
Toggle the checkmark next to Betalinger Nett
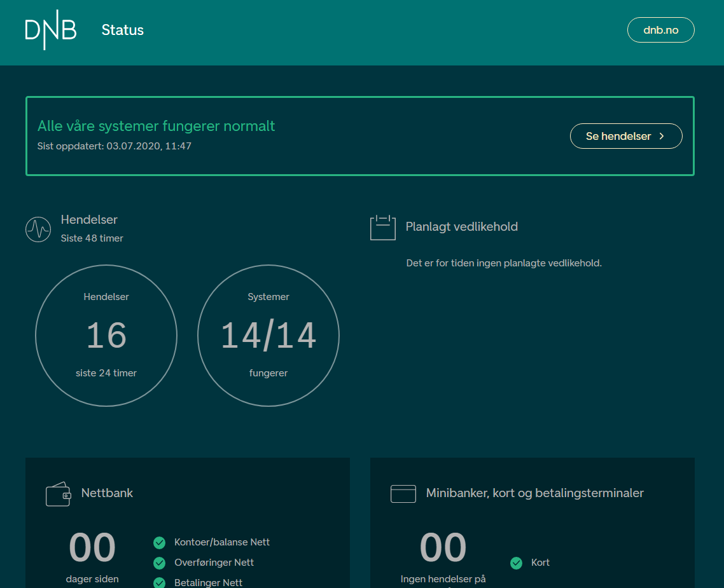(x=159, y=582)
